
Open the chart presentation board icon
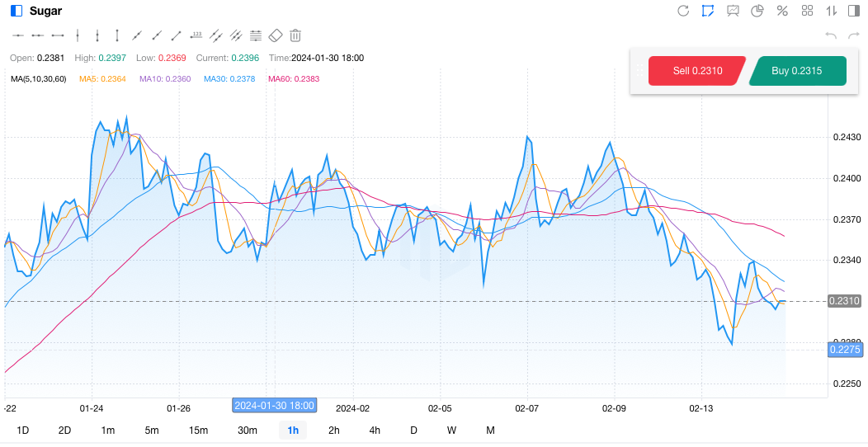pos(733,11)
